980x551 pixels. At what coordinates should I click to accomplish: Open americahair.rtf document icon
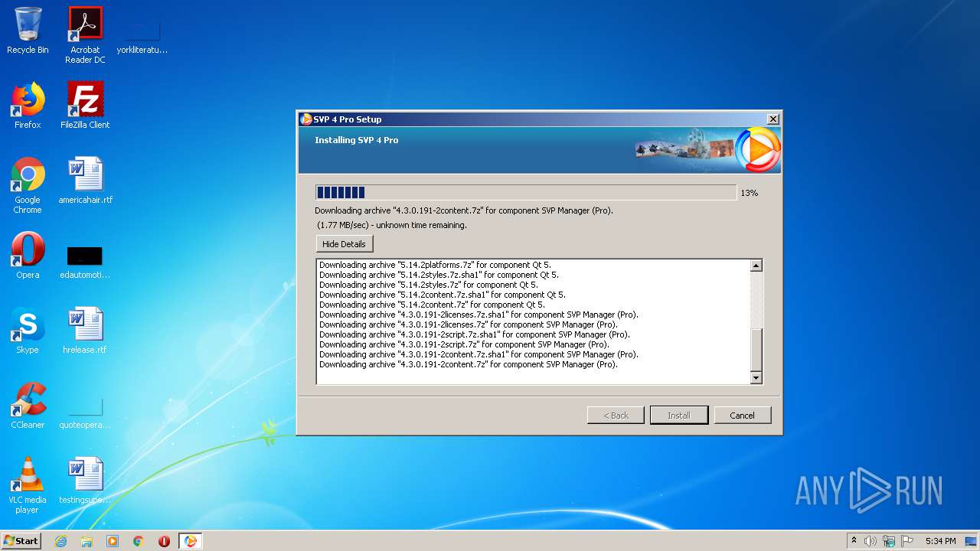pos(85,181)
